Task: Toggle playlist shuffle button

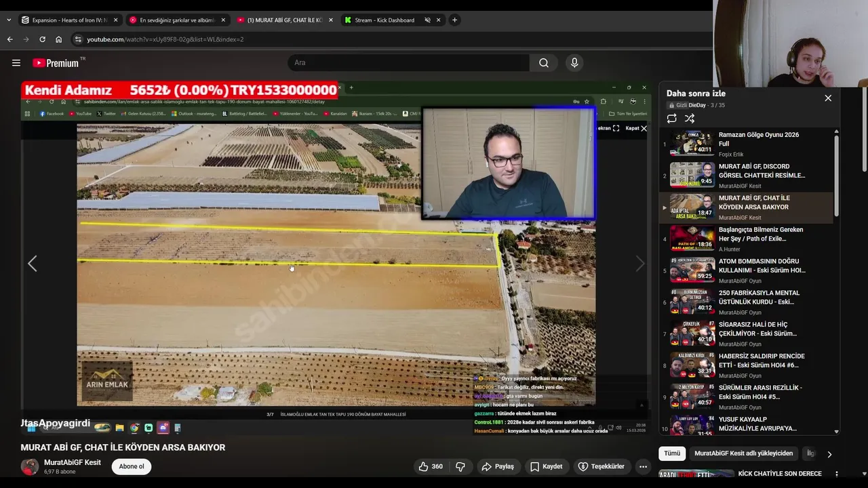Action: [x=690, y=119]
